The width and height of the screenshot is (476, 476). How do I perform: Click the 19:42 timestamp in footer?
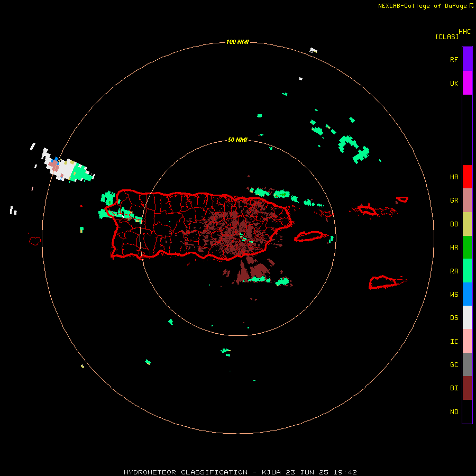[x=344, y=472]
